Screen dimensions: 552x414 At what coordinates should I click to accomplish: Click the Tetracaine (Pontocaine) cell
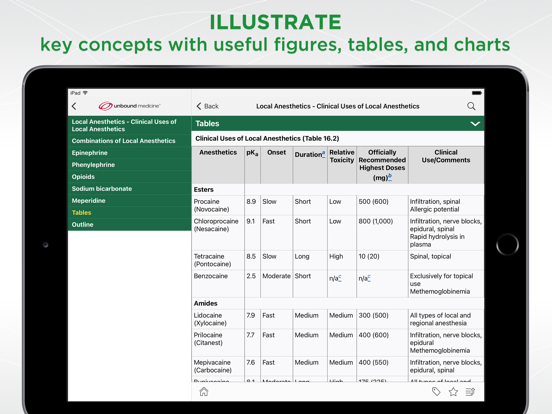point(218,260)
